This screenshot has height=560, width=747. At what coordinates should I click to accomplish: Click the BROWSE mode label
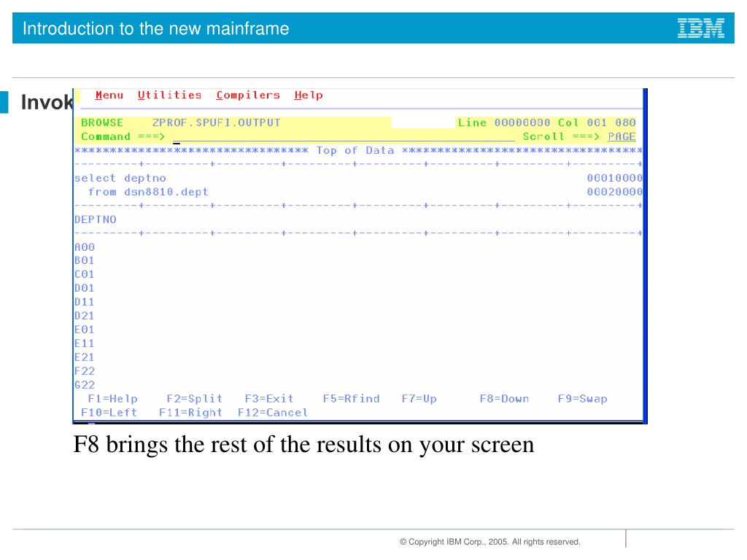[102, 122]
